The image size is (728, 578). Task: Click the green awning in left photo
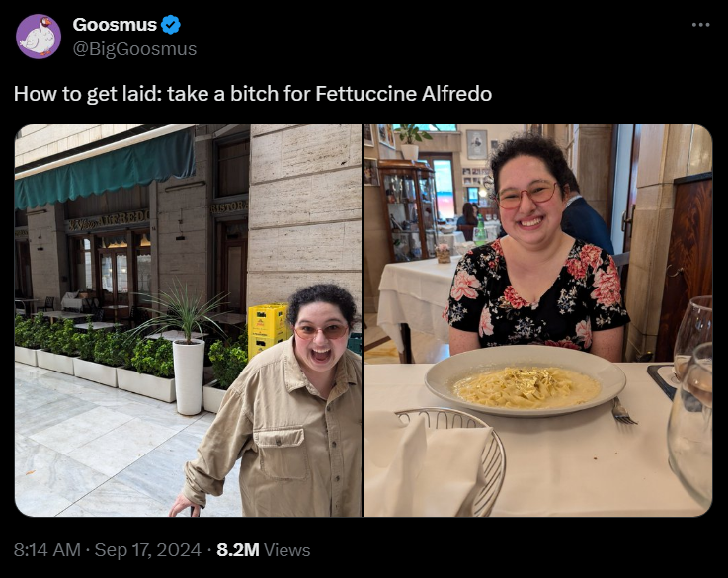click(105, 170)
